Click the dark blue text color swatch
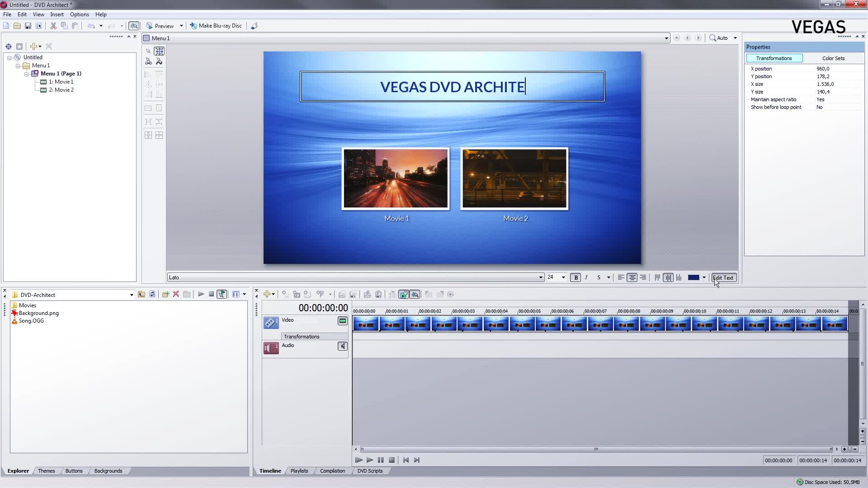Viewport: 868px width, 488px height. tap(693, 278)
